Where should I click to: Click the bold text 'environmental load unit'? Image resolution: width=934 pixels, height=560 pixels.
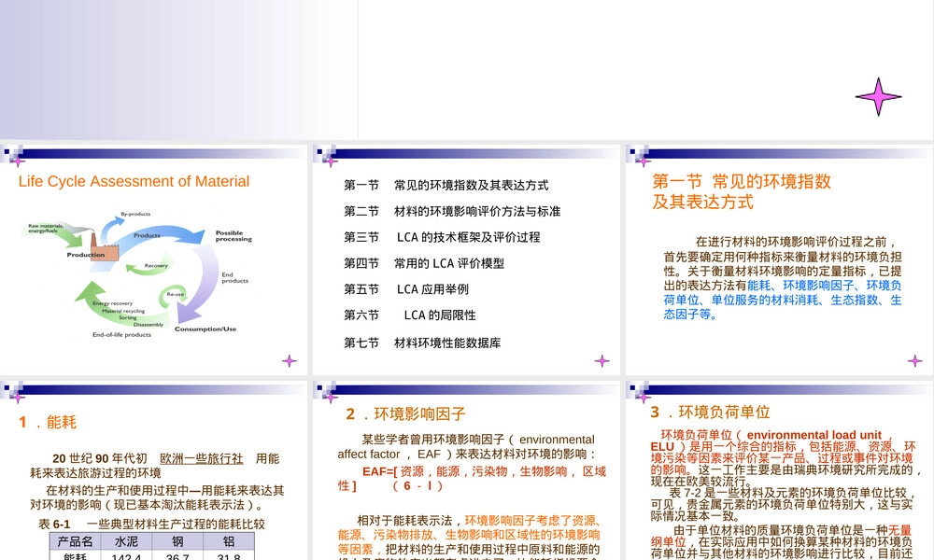click(814, 435)
